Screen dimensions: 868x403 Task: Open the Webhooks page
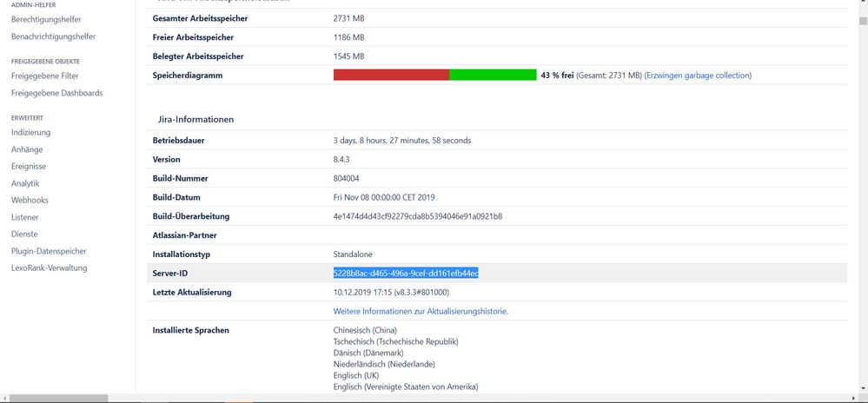pyautogui.click(x=30, y=200)
